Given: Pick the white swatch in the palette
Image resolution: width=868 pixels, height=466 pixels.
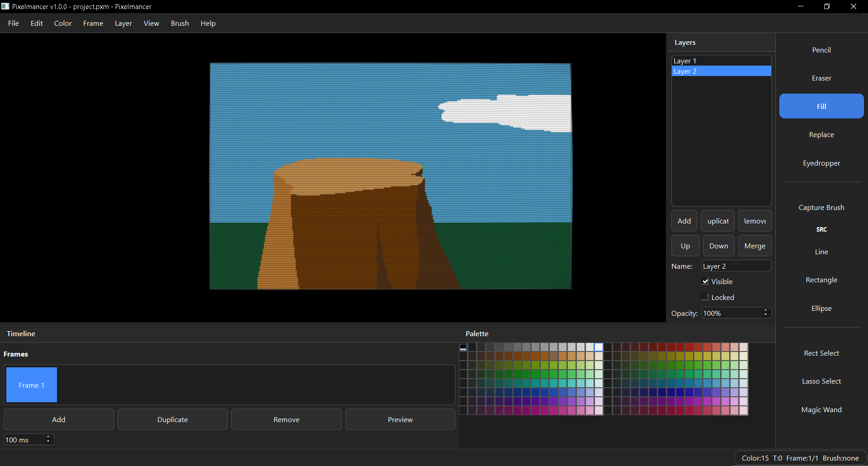Looking at the screenshot, I should [599, 347].
